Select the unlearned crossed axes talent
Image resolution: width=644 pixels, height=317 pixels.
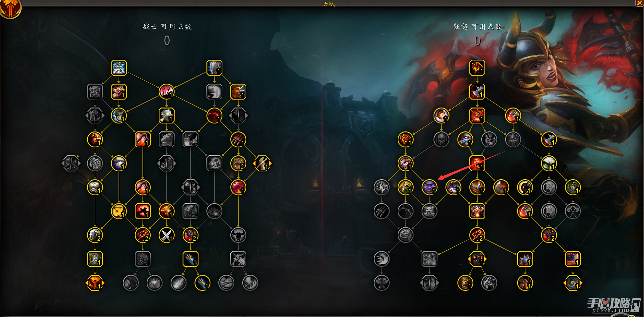(573, 211)
